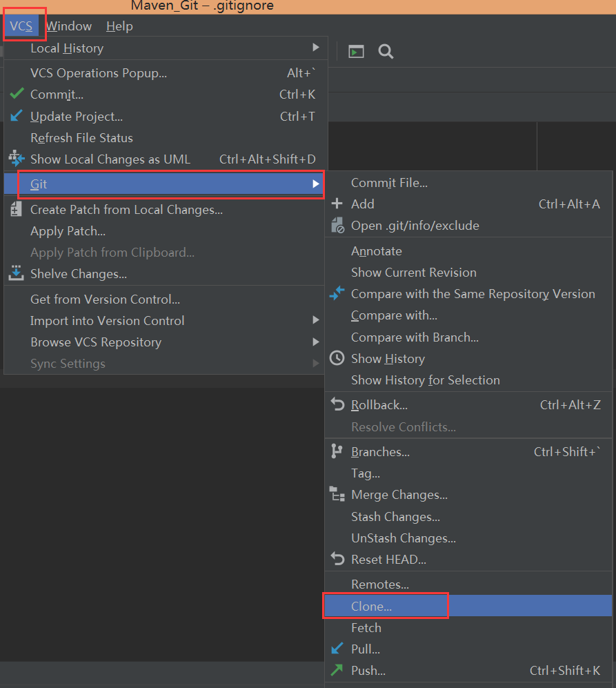The height and width of the screenshot is (688, 616).
Task: Open VCS Operations Popup
Action: click(x=166, y=73)
